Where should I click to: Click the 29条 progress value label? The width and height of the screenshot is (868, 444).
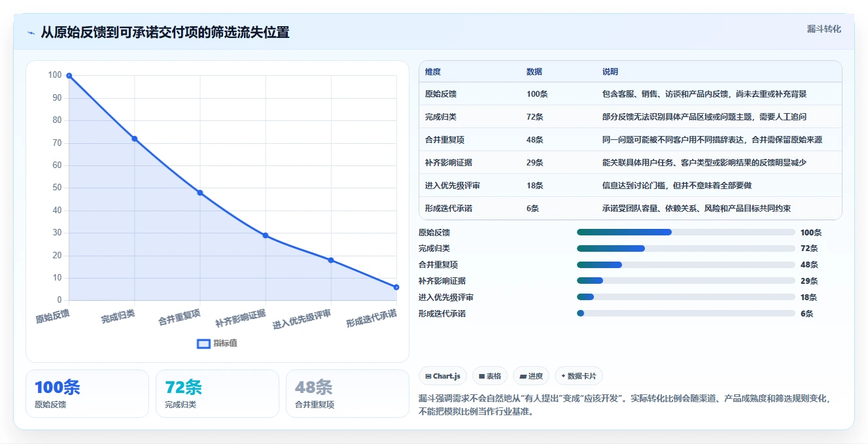click(809, 281)
